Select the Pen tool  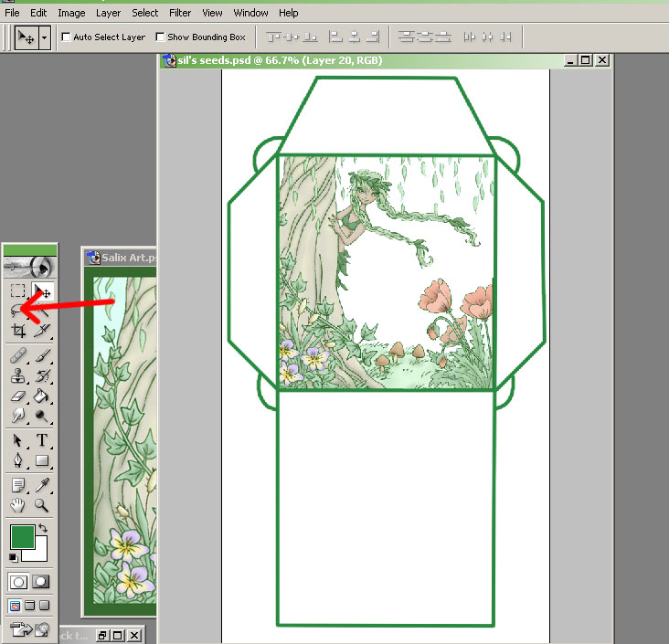(18, 460)
